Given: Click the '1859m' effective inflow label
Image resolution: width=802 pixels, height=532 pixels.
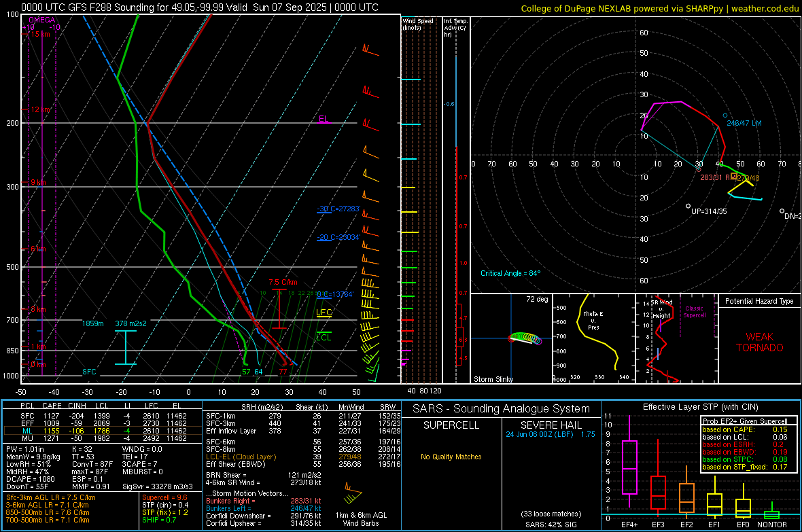Looking at the screenshot, I should 92,323.
